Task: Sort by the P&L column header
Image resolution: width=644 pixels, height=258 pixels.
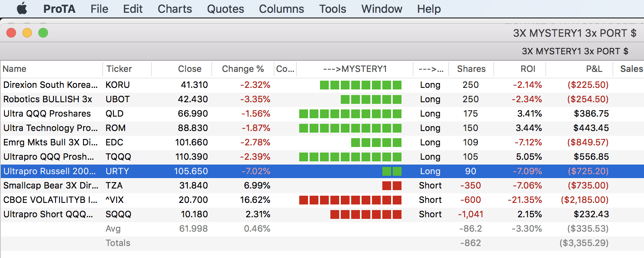Action: (x=579, y=69)
